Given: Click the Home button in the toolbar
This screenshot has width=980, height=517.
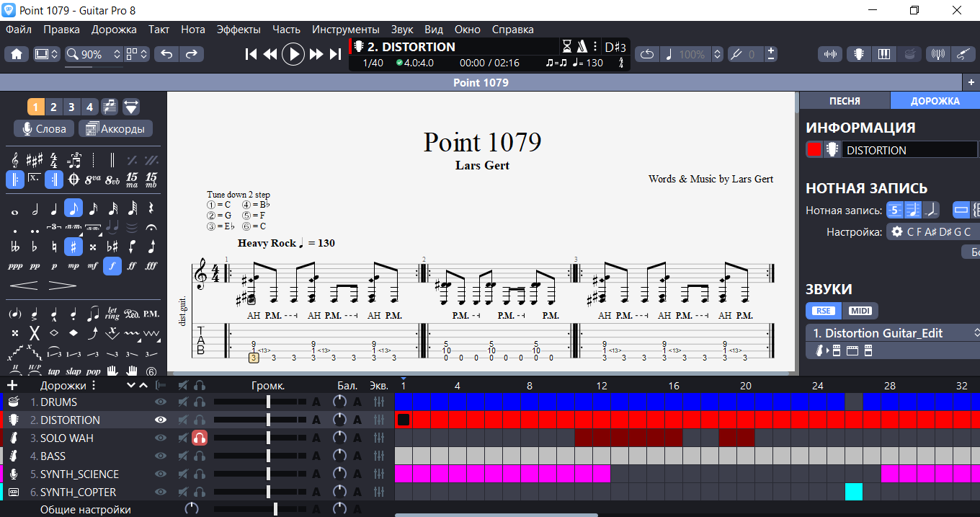Looking at the screenshot, I should [x=17, y=54].
